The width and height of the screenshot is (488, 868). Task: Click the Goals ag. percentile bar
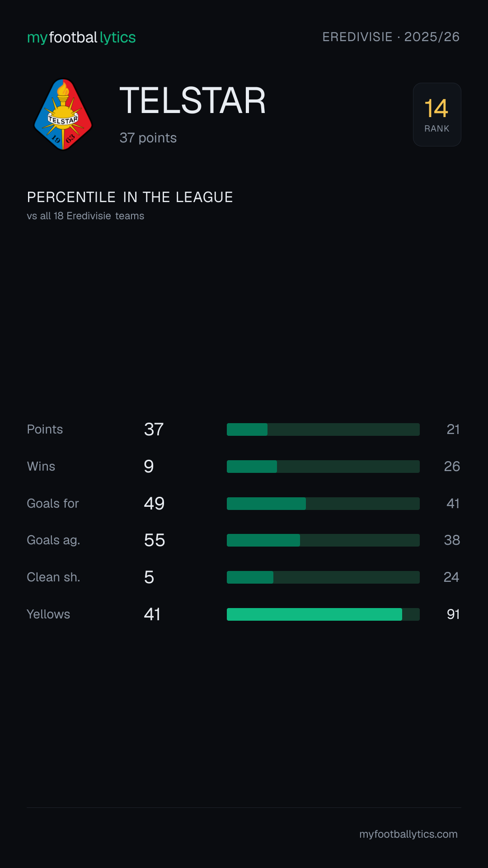tap(323, 540)
